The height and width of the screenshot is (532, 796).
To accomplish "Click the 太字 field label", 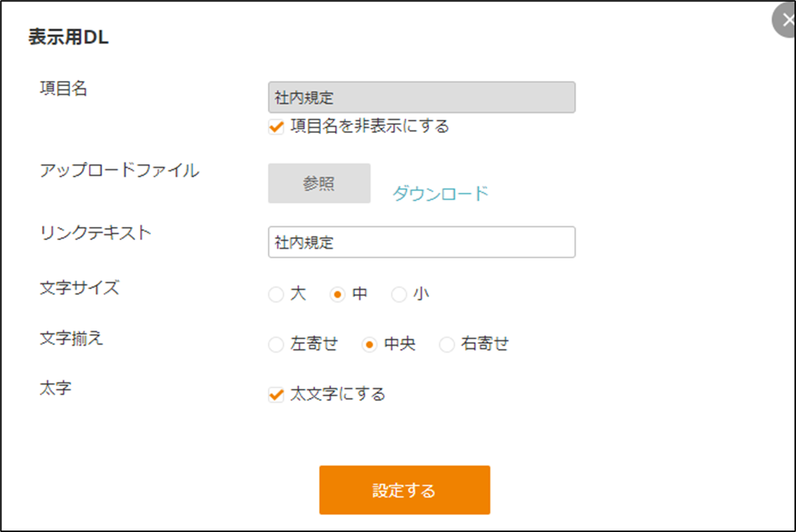I will (56, 388).
